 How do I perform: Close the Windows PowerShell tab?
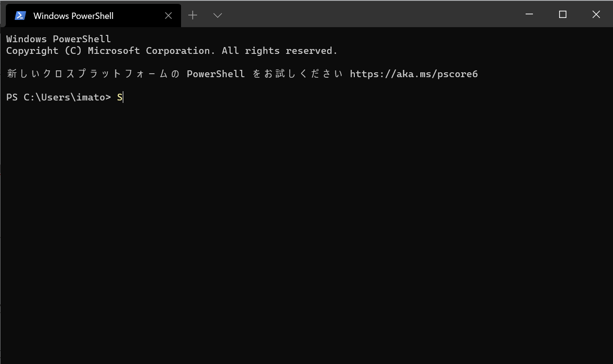click(x=168, y=16)
